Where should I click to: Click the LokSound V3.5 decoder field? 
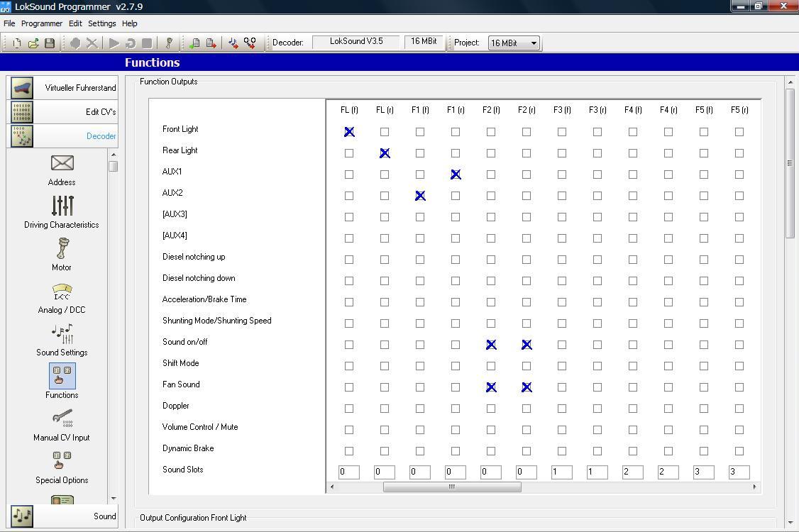(356, 42)
